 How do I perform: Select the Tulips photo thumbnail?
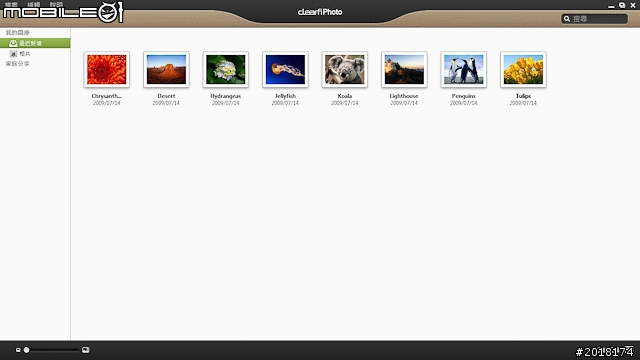(523, 69)
